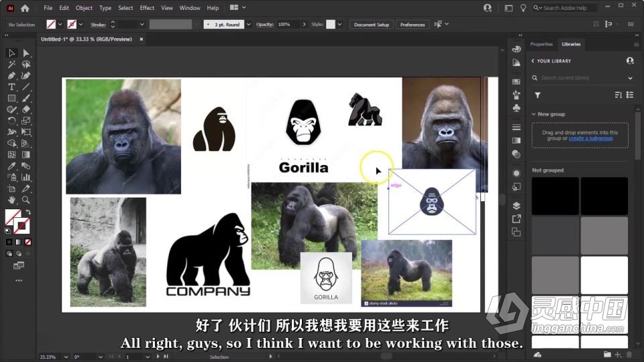
Task: Select the Hand tool
Action: [x=11, y=200]
